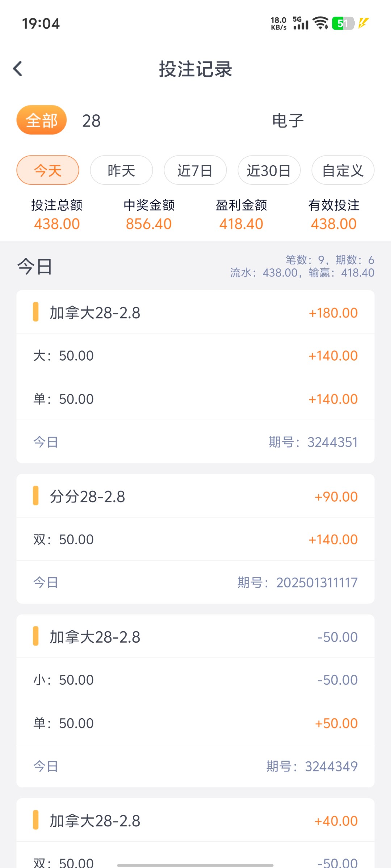Tap the 5G signal strength icon

pos(300,23)
